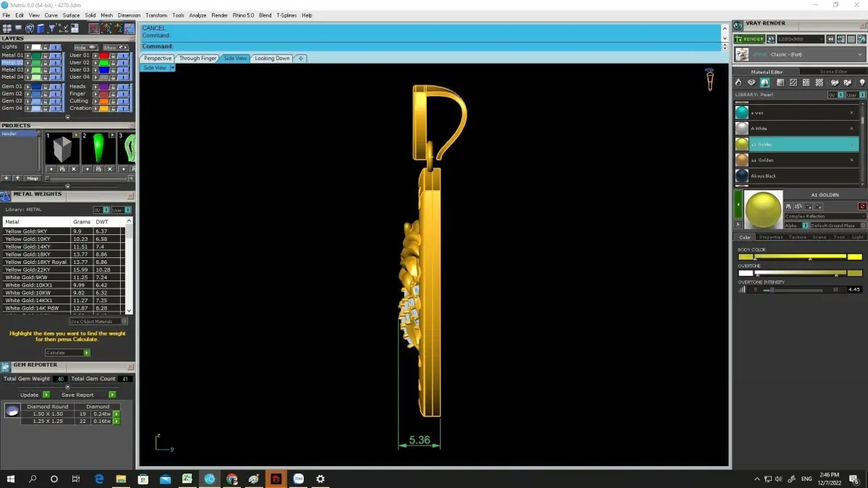Expand the Metal 01 layer arrow
Viewport: 868px width, 488px height.
pyautogui.click(x=28, y=56)
